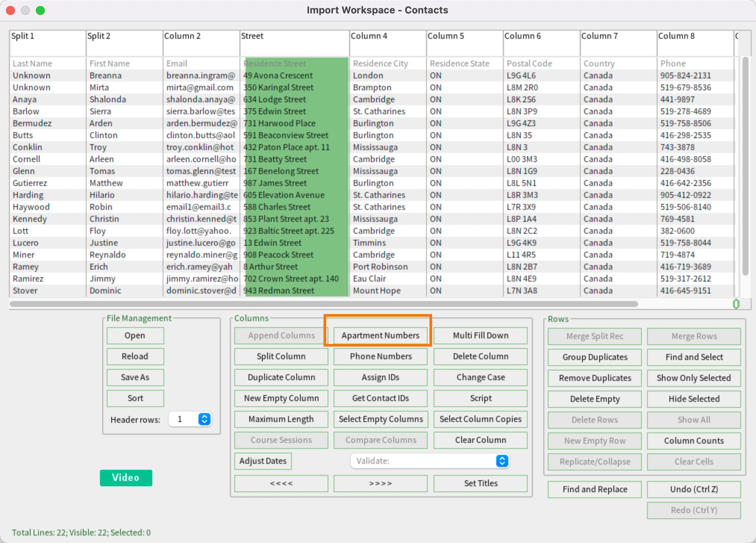The width and height of the screenshot is (756, 543).
Task: Click the Change Case button
Action: click(480, 377)
